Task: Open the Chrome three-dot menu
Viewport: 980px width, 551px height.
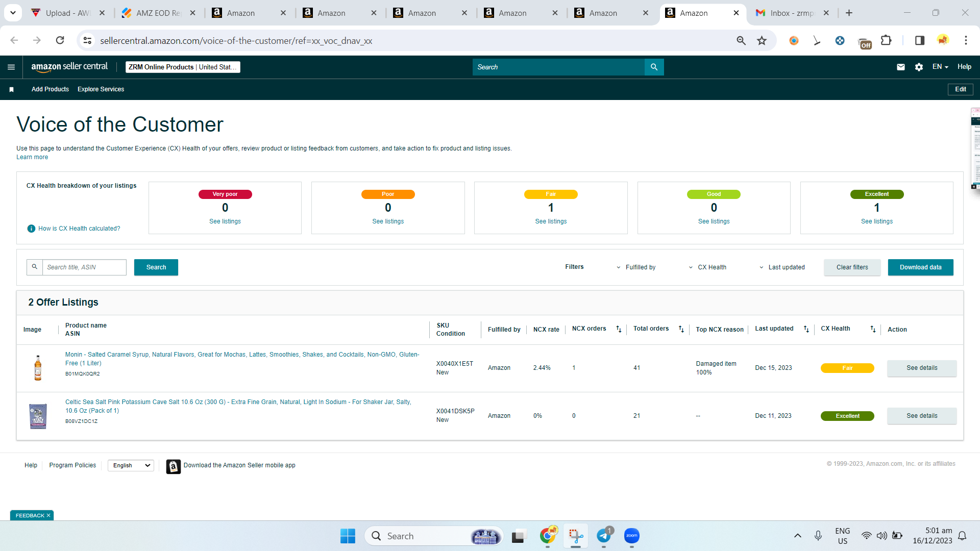Action: coord(966,40)
